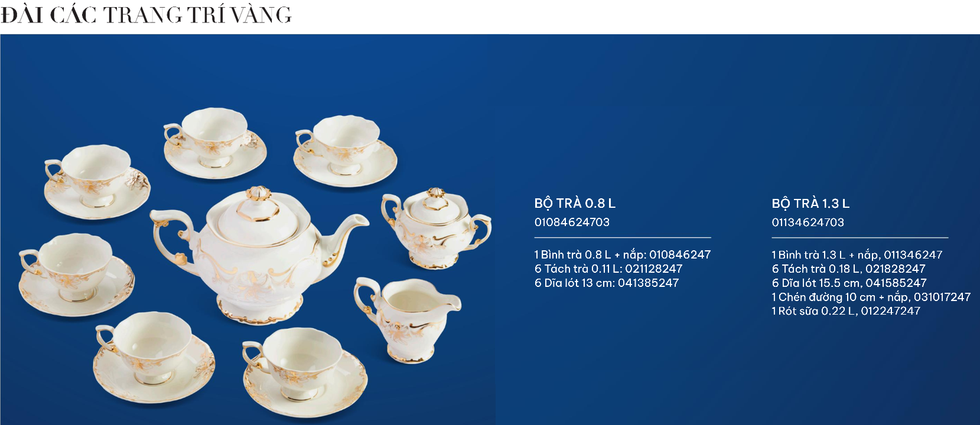Click the sugar bowl with lid
The width and height of the screenshot is (980, 425).
[x=436, y=228]
